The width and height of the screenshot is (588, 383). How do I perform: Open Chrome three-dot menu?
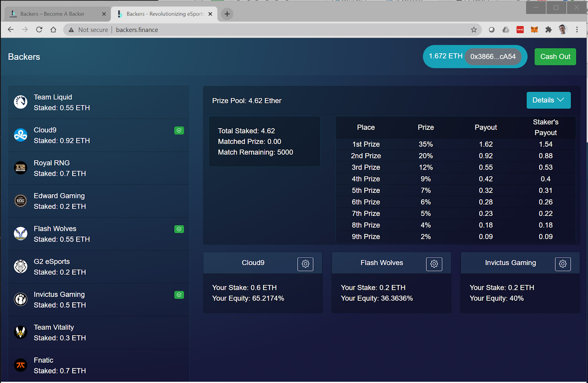point(577,30)
